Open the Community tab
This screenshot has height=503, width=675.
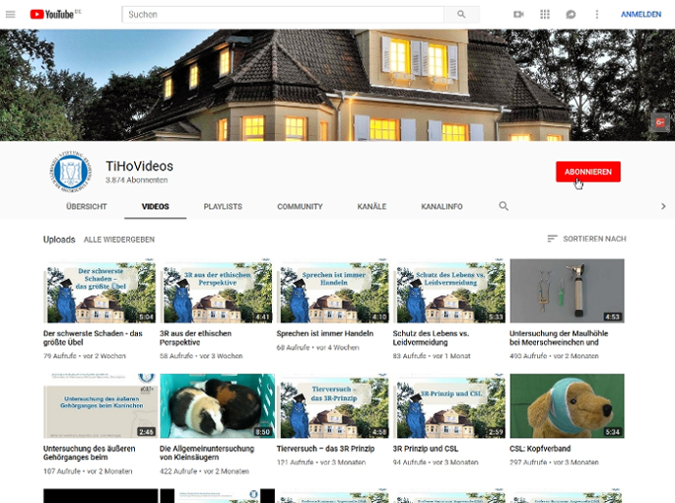[x=300, y=207]
